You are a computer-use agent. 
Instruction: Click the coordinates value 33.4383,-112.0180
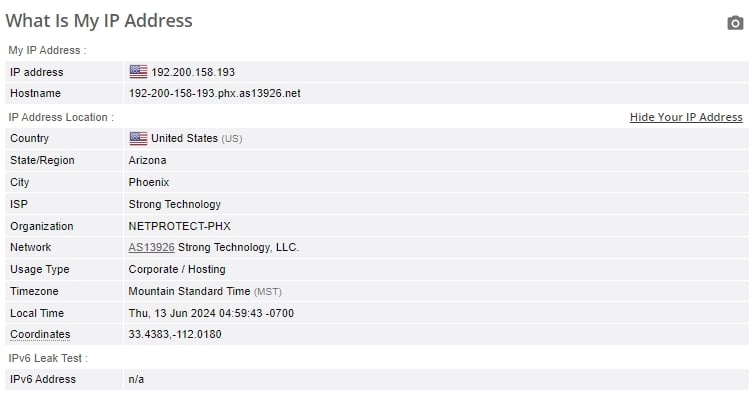click(175, 334)
